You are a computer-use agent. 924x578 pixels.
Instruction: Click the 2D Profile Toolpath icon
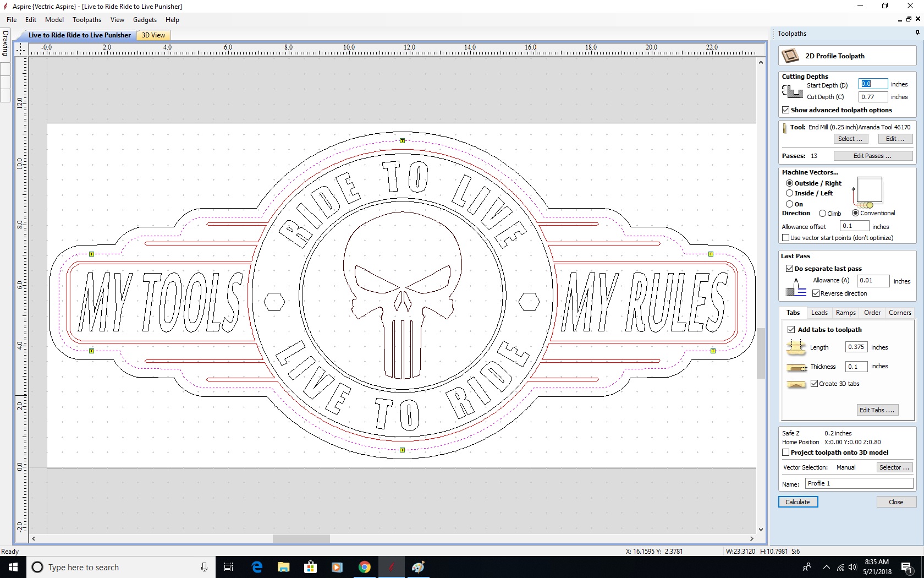(x=790, y=56)
